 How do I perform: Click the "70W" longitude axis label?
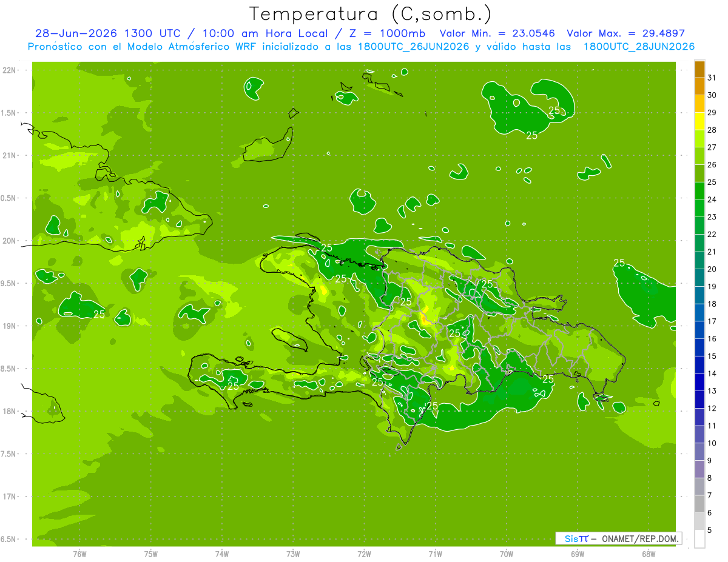click(x=507, y=554)
